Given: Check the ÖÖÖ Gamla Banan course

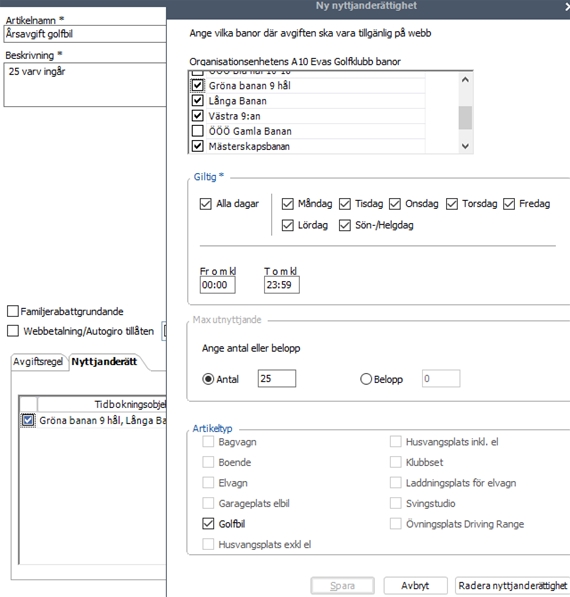Looking at the screenshot, I should point(198,131).
